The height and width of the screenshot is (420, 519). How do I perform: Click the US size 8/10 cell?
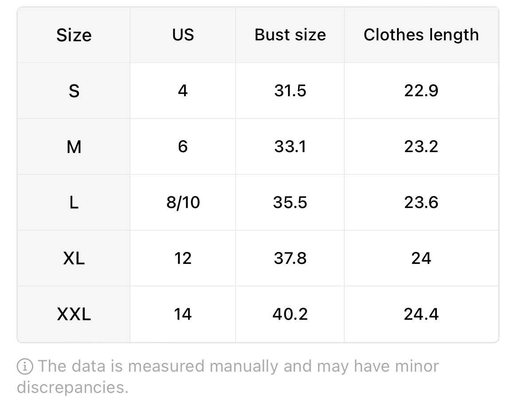click(x=183, y=203)
